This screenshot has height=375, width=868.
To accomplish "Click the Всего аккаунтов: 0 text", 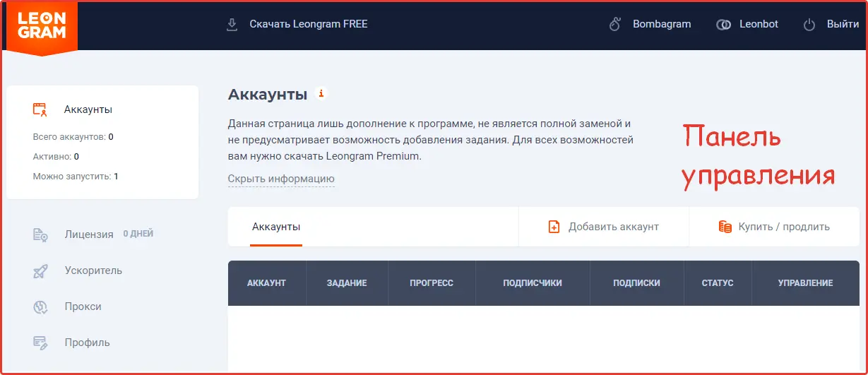I will click(73, 137).
